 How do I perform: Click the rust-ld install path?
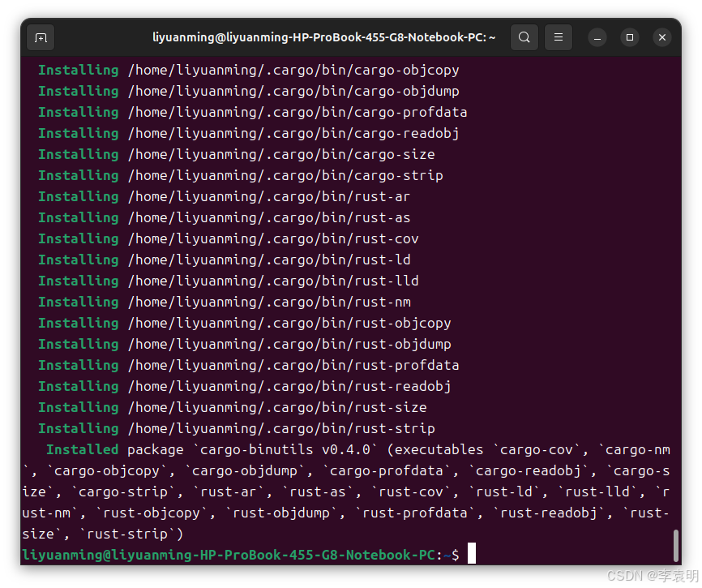click(269, 260)
